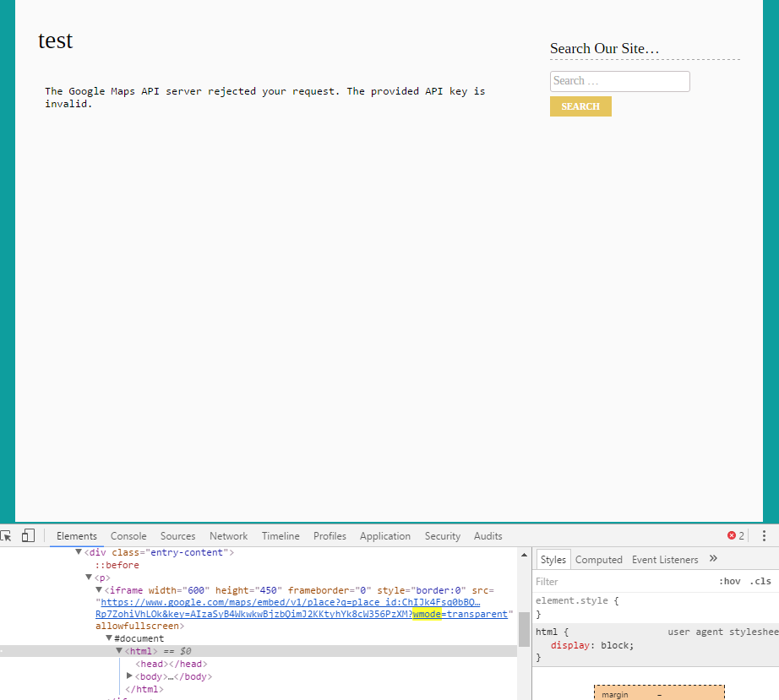Viewport: 779px width, 700px height.
Task: Switch to the Network tab
Action: click(228, 536)
